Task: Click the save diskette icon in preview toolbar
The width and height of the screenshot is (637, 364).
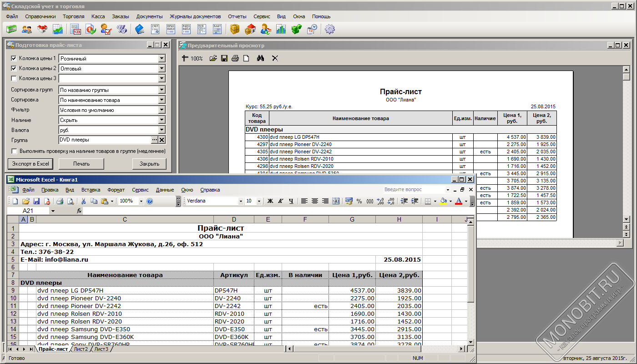Action: [224, 58]
